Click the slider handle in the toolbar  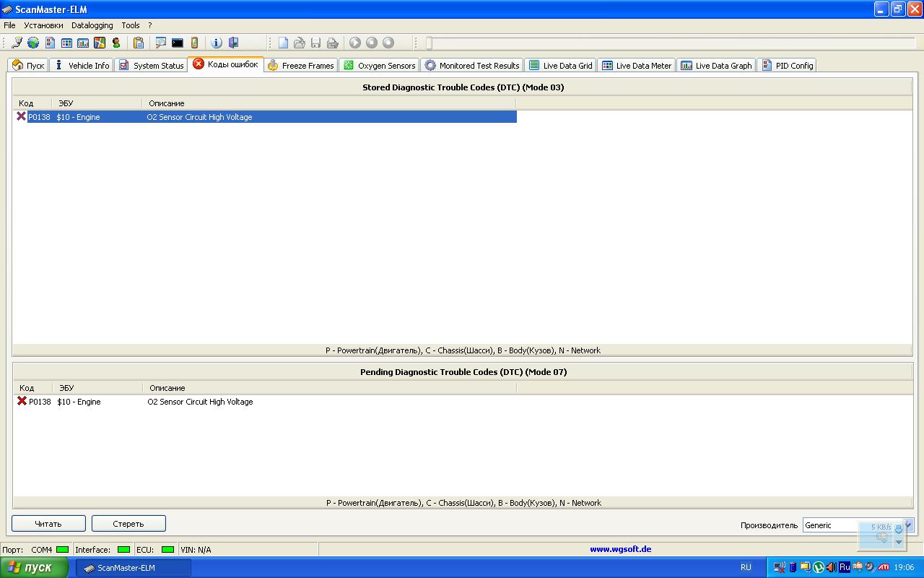pyautogui.click(x=429, y=43)
